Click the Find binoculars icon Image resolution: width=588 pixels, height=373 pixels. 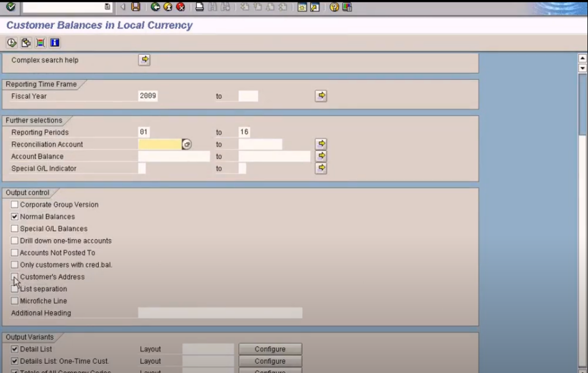click(x=212, y=7)
